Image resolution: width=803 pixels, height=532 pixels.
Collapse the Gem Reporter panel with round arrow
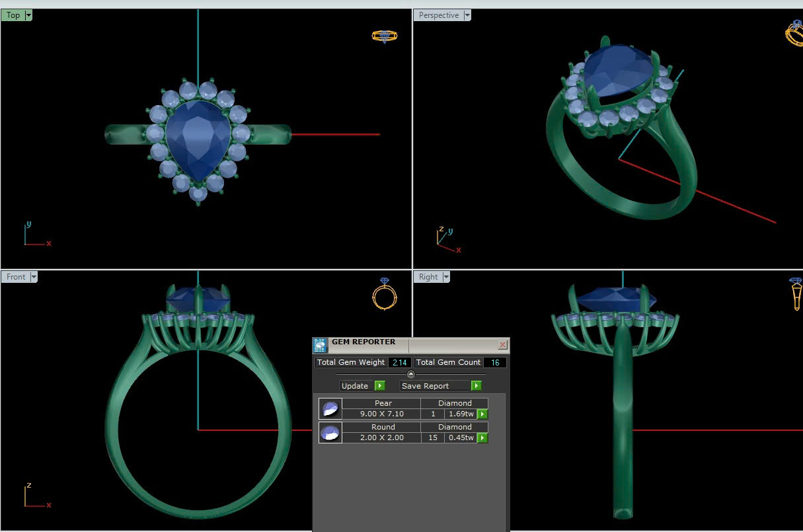click(410, 374)
